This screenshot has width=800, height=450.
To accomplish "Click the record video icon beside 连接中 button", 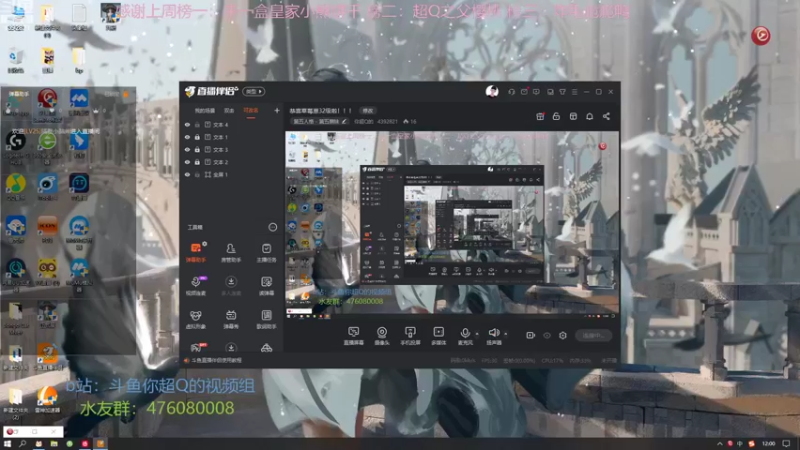I will point(530,335).
